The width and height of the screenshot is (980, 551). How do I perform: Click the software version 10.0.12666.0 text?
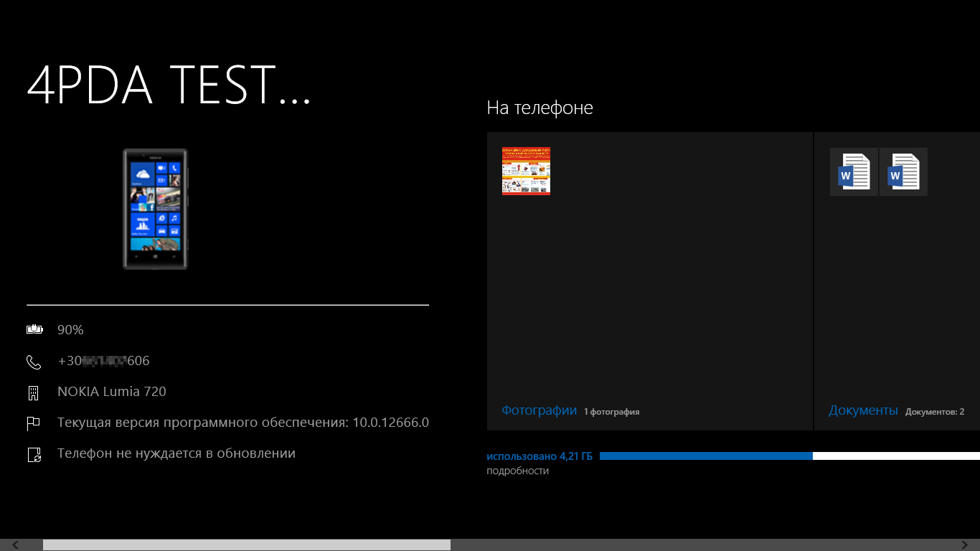(x=243, y=423)
